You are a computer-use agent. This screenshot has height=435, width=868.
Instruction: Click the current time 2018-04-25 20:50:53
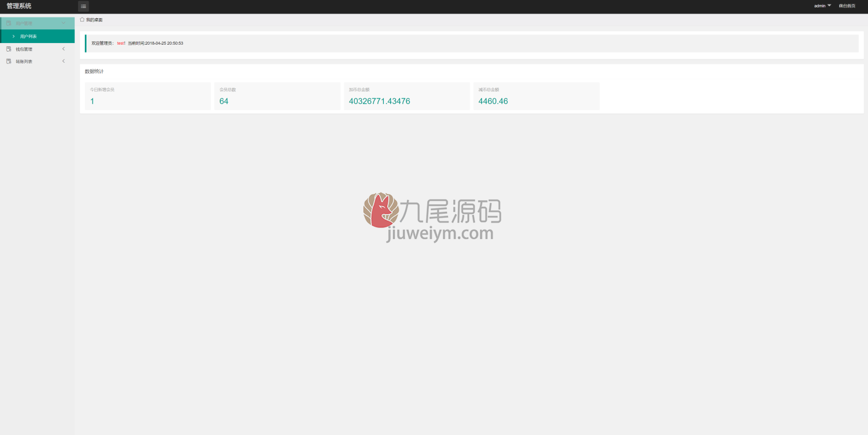click(164, 43)
